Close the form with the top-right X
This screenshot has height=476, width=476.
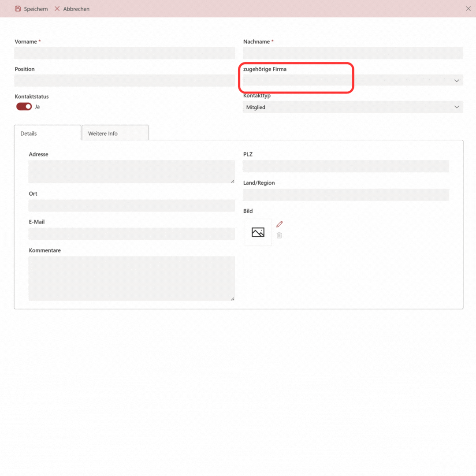click(468, 9)
